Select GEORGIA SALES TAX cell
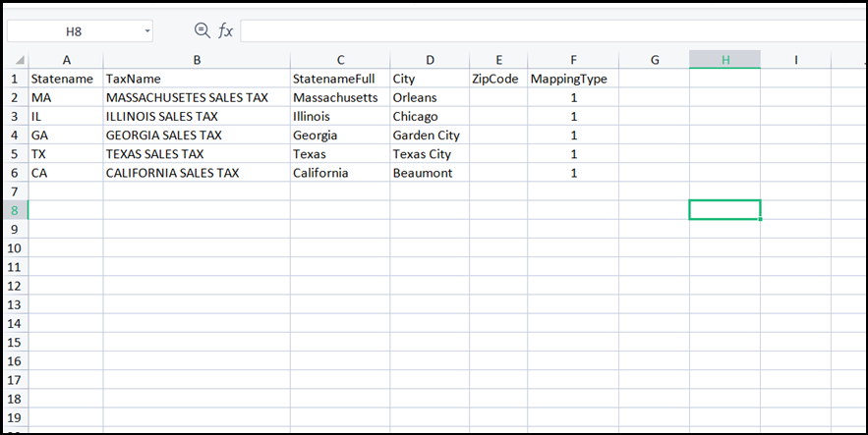 [197, 136]
